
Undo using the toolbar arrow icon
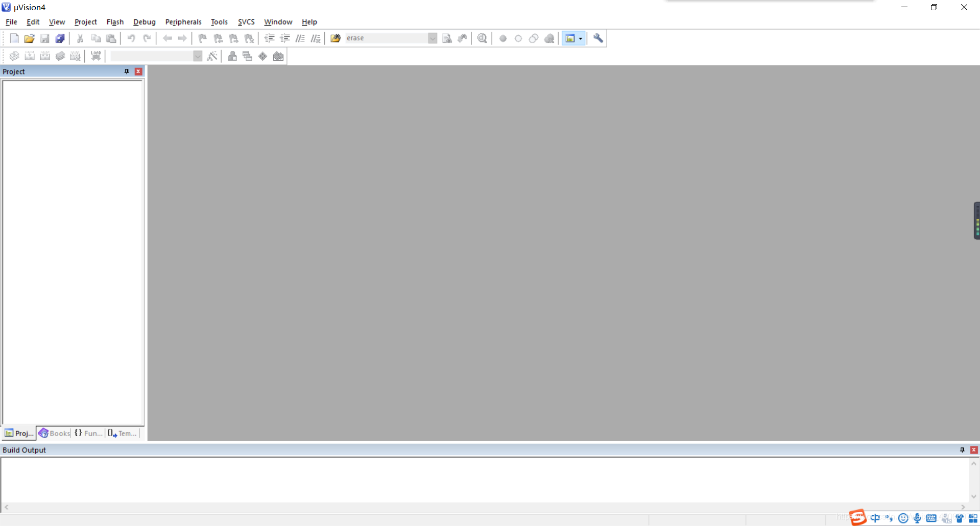tap(131, 38)
